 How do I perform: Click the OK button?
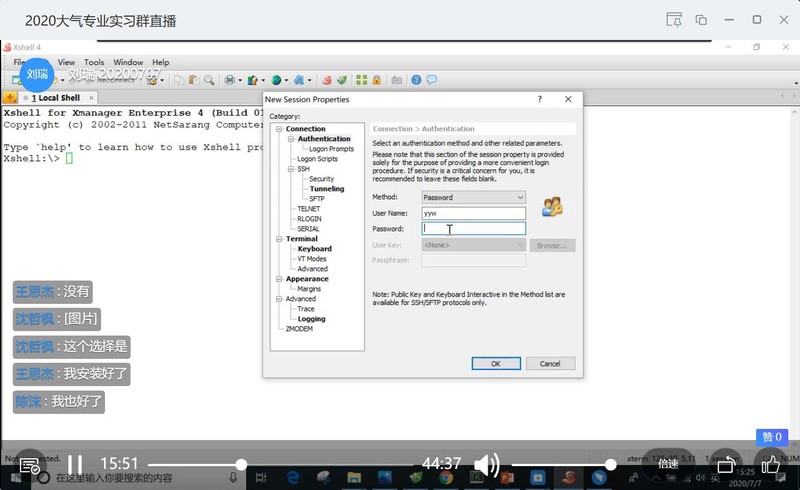point(496,364)
